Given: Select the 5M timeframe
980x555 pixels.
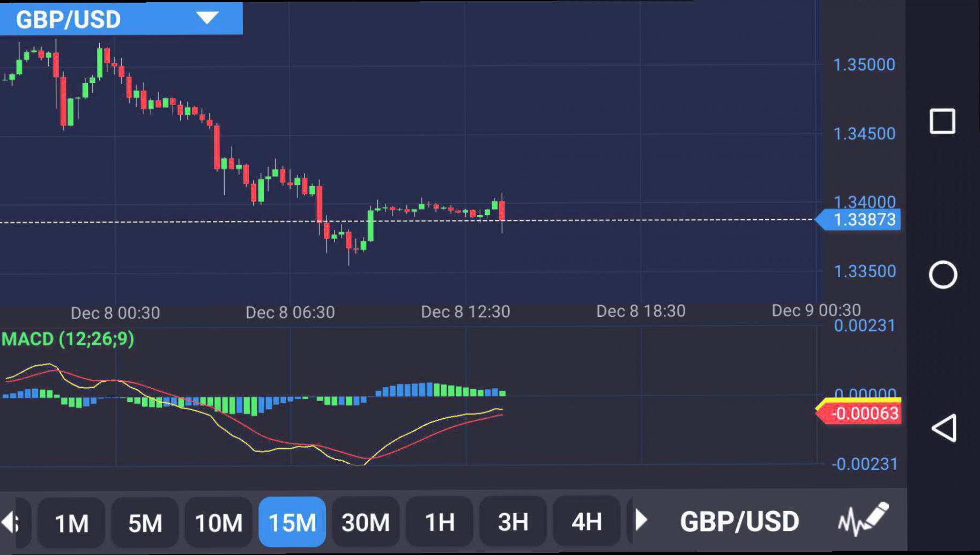Looking at the screenshot, I should [x=145, y=522].
